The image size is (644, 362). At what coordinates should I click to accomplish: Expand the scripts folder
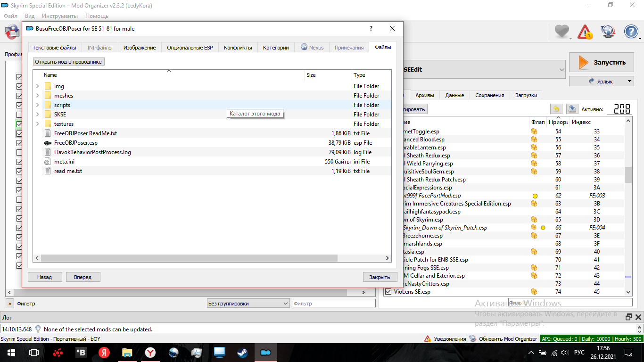pos(37,105)
